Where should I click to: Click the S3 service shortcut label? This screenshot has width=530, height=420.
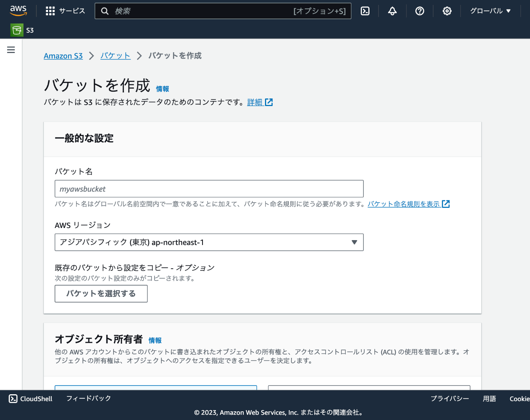click(30, 30)
